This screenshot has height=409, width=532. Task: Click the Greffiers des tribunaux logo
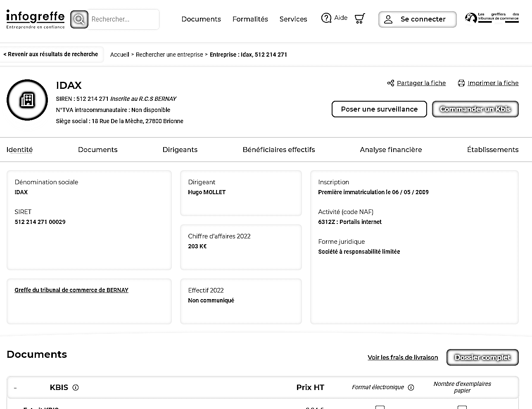pos(492,18)
